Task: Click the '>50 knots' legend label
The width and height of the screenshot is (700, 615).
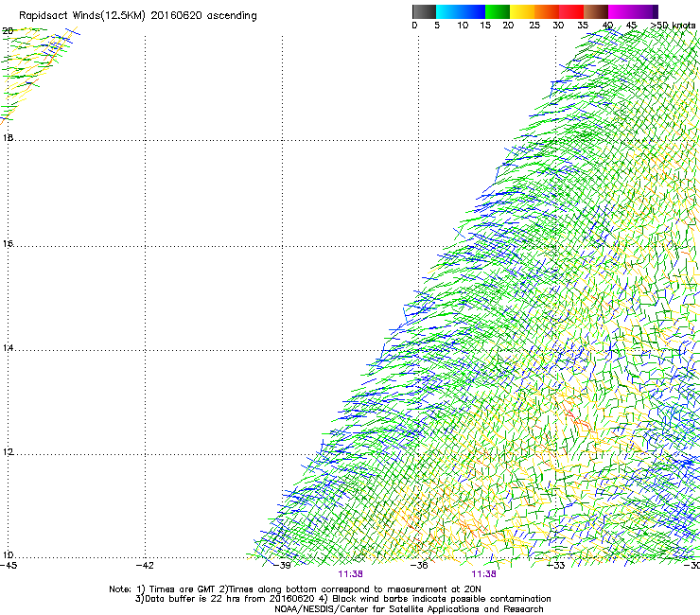Action: click(673, 26)
